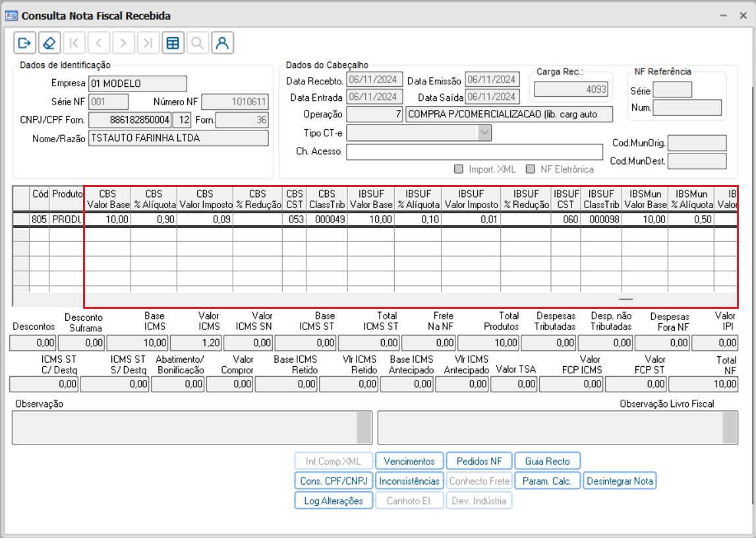This screenshot has width=756, height=538.
Task: Click the Ch. Acesso input field
Action: [474, 152]
